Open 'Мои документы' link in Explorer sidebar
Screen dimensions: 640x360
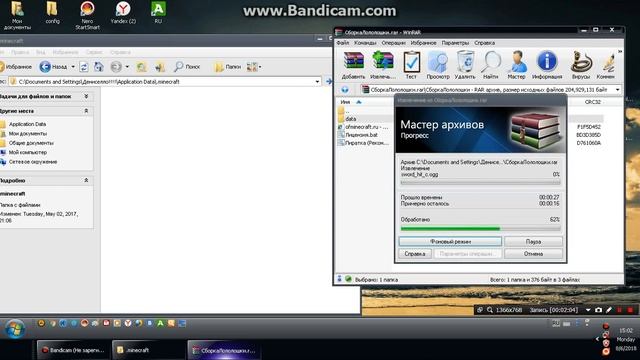(x=28, y=133)
